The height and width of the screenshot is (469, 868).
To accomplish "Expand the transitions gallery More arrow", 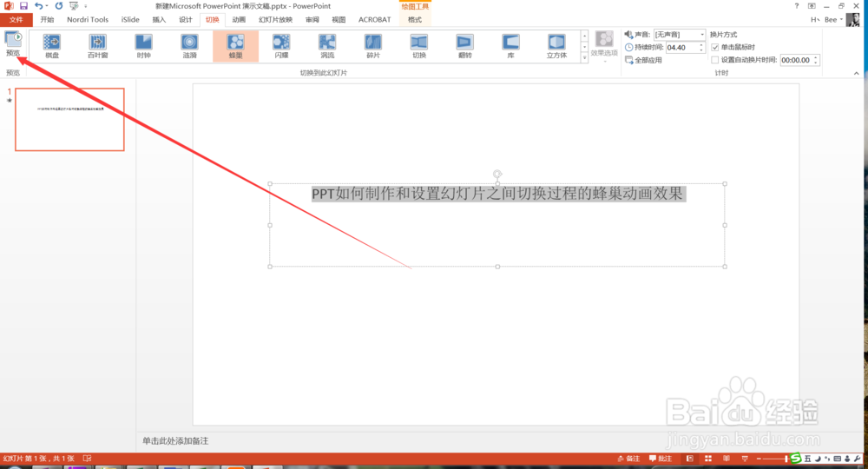I will click(x=584, y=57).
